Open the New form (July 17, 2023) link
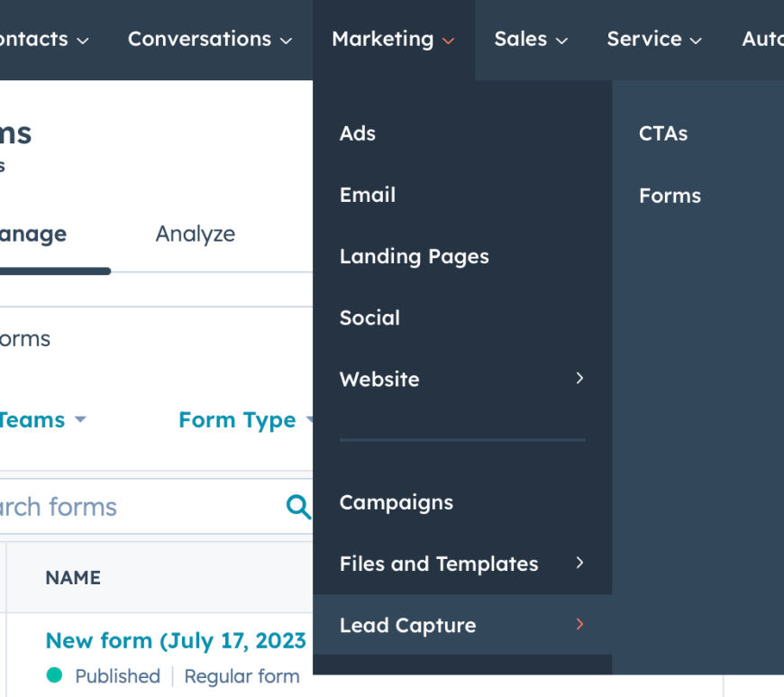Viewport: 784px width, 697px height. (x=176, y=641)
